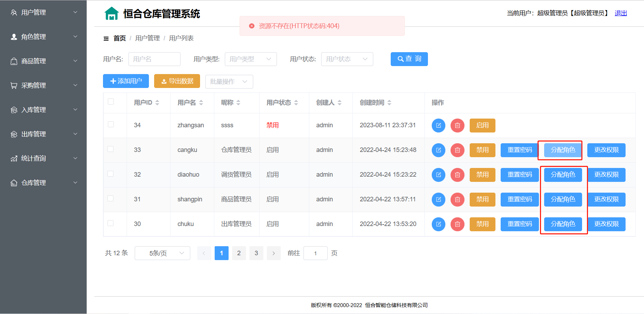
Task: Open the 用户类型 dropdown filter
Action: (x=251, y=59)
